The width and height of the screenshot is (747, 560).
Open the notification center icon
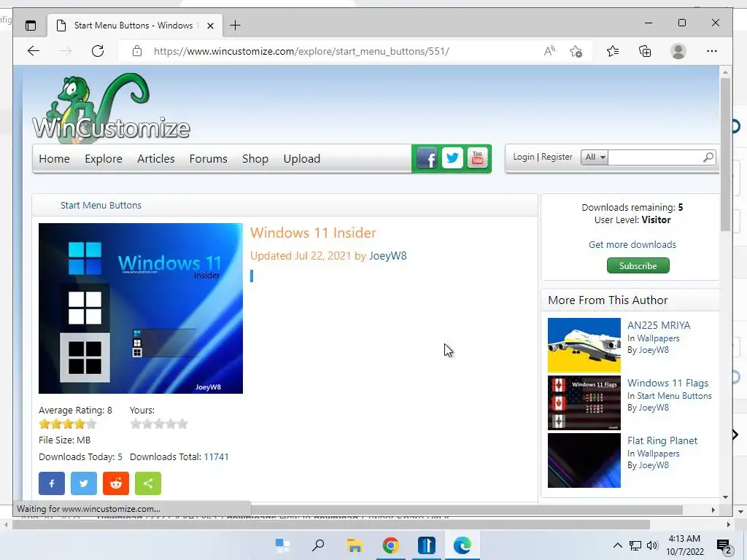coord(724,546)
